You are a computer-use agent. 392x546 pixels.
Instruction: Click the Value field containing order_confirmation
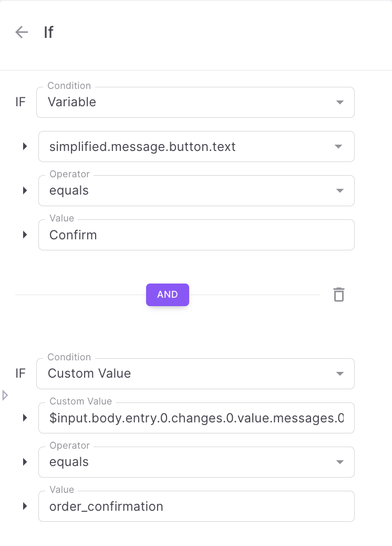pyautogui.click(x=196, y=506)
